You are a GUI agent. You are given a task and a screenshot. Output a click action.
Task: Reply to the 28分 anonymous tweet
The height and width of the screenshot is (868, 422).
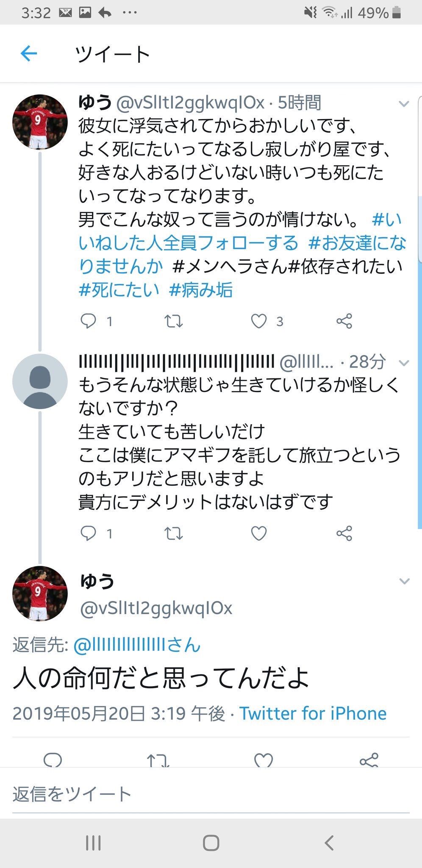(88, 533)
